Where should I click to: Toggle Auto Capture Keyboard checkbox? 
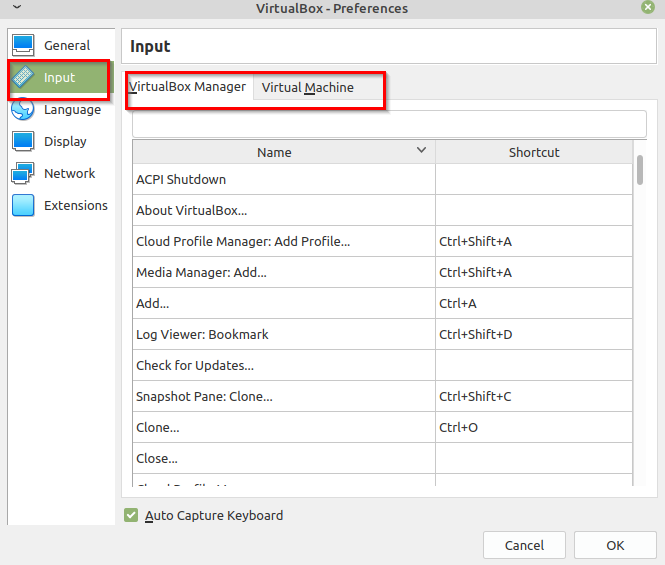(131, 515)
